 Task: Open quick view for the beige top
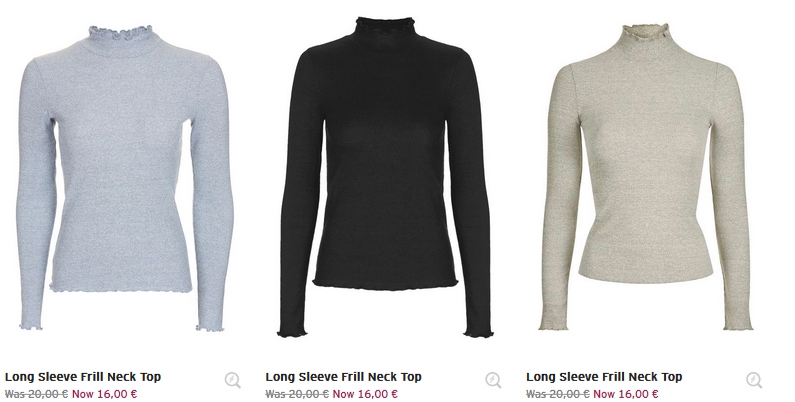pyautogui.click(x=754, y=380)
